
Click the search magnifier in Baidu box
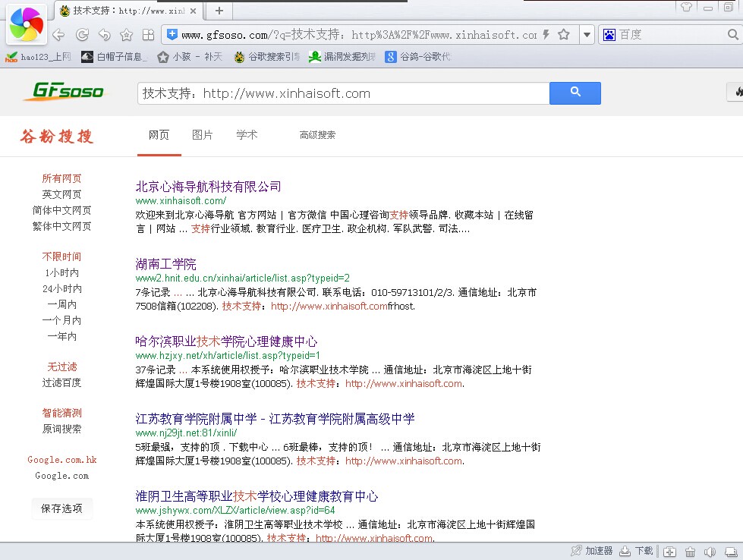point(733,34)
